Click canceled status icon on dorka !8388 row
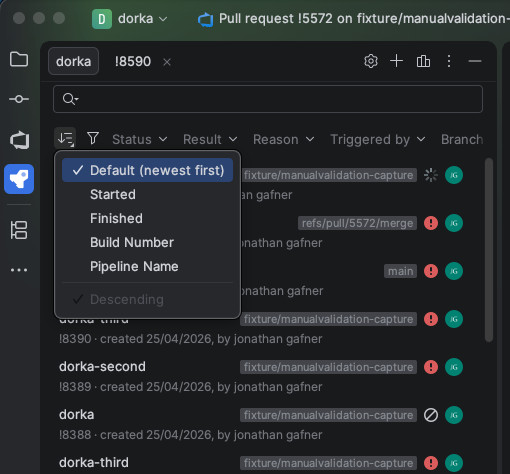Screen dimensions: 510x474 431,415
